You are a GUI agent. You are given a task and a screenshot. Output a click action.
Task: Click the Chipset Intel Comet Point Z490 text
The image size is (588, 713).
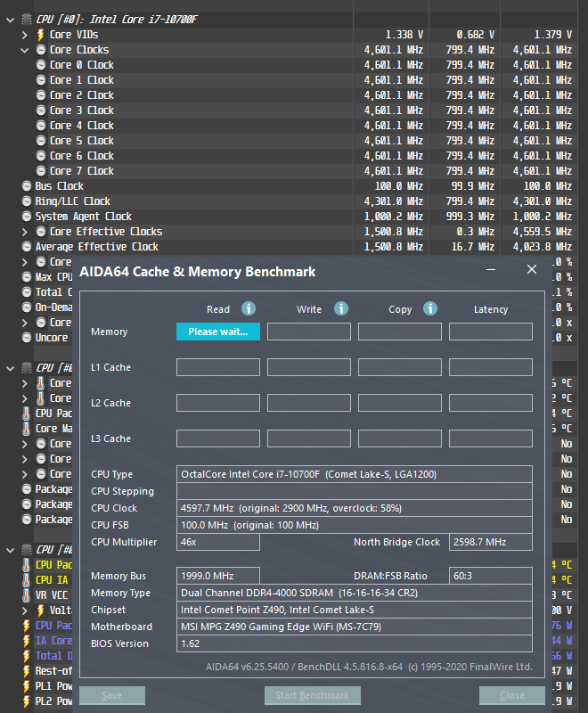pyautogui.click(x=277, y=610)
